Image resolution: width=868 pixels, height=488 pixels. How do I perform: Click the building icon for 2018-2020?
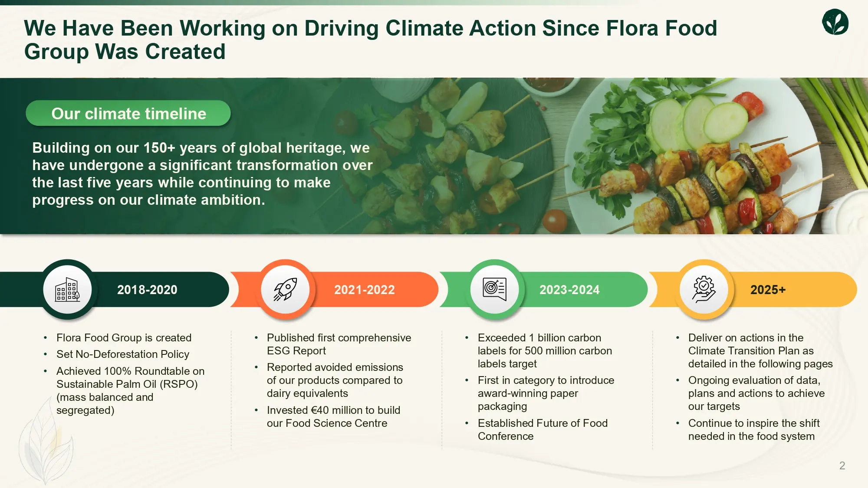click(x=67, y=289)
